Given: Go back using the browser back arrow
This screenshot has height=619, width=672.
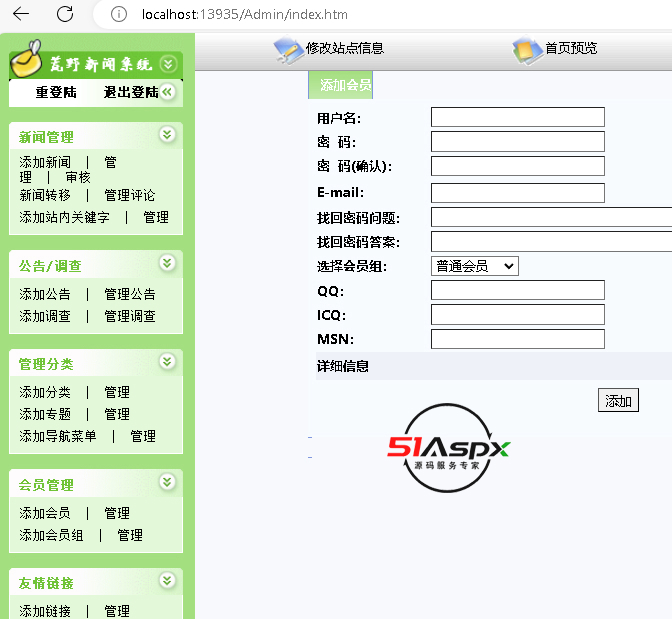Looking at the screenshot, I should point(21,14).
